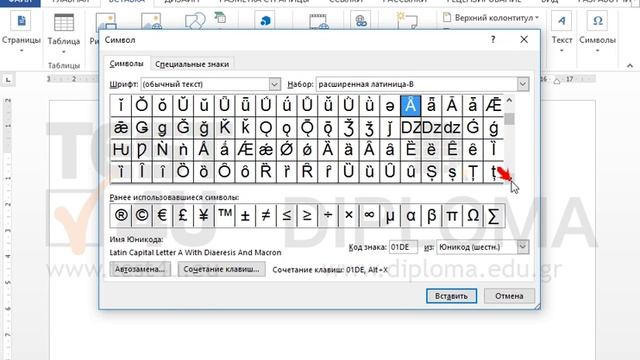Click the help question mark in Символ dialog
Viewport: 640px width, 360px height.
pos(493,40)
